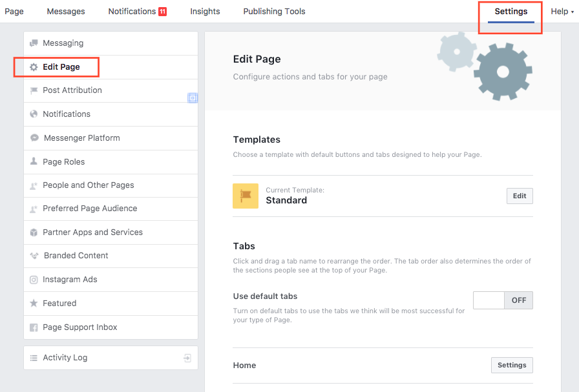Click the Use default tabs label
This screenshot has width=579, height=392.
[x=265, y=296]
